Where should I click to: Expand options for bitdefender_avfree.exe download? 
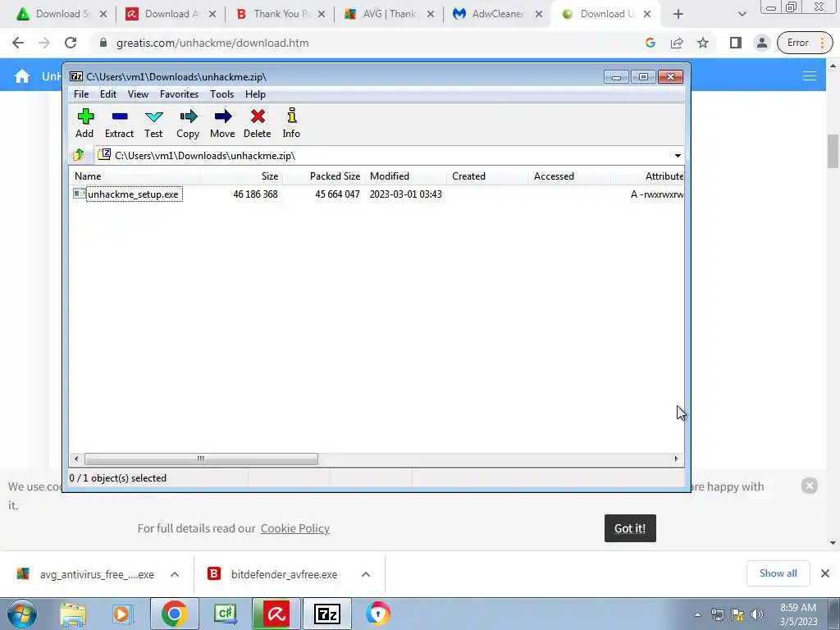coord(366,574)
